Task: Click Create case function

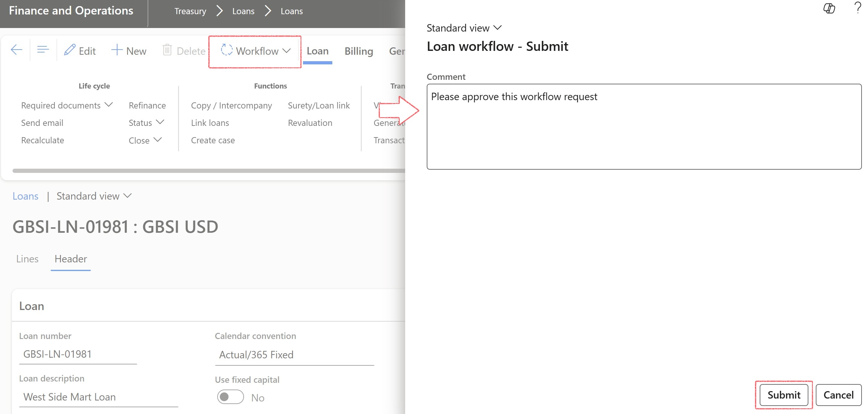Action: point(213,140)
